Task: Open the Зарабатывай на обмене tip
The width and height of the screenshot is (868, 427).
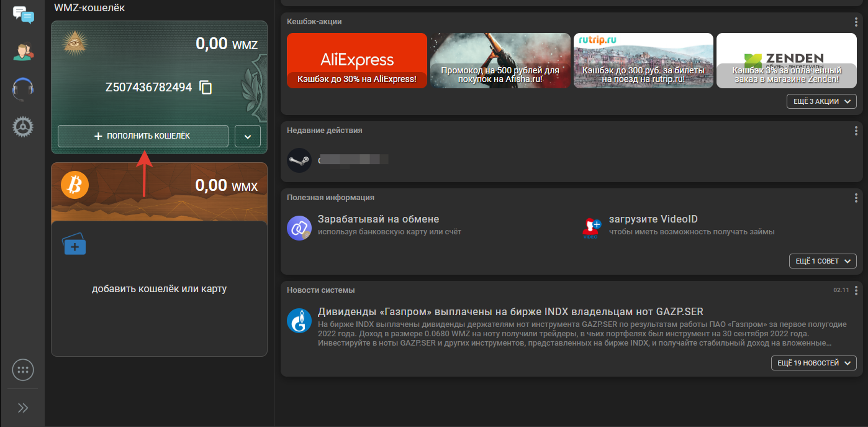Action: coord(378,219)
